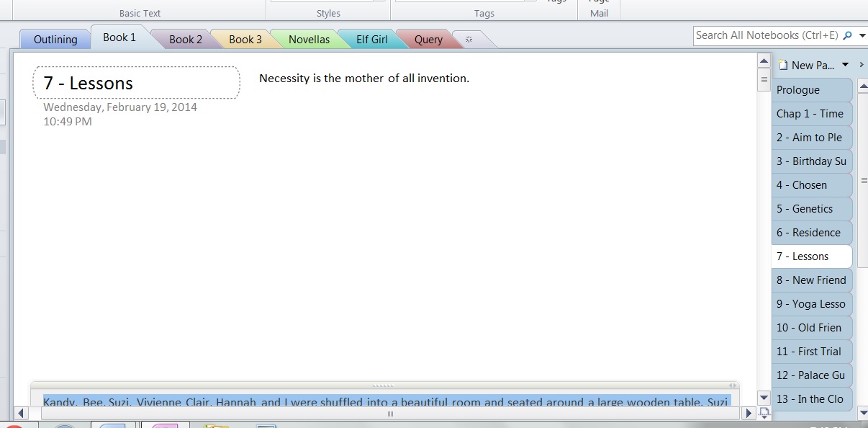Open the Prologue page

pyautogui.click(x=811, y=90)
